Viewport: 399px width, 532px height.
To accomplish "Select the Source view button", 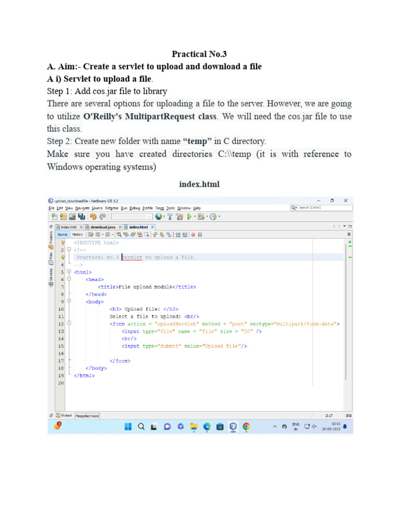I will click(62, 234).
